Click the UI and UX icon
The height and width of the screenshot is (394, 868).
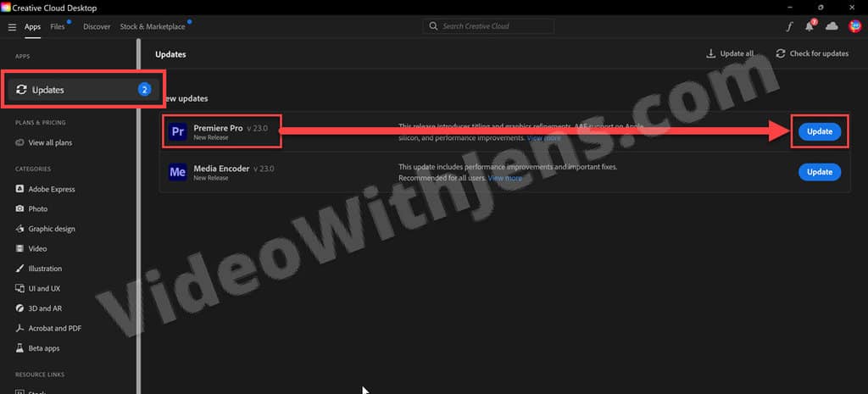20,289
